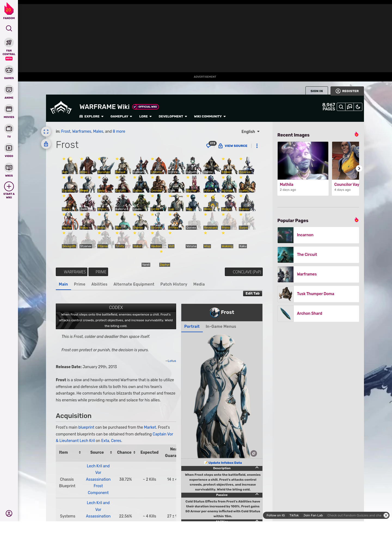Image resolution: width=392 pixels, height=545 pixels.
Task: Open the Gameplay dropdown menu
Action: coord(121,116)
